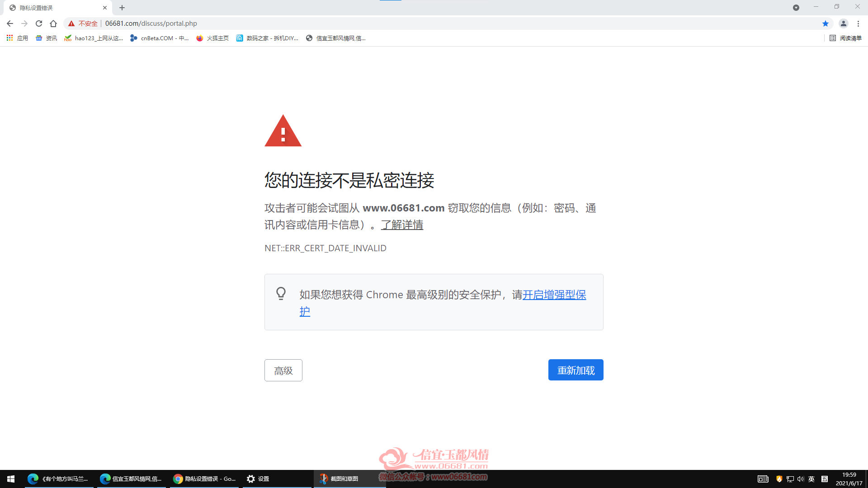Open the 设置 taskbar window
The image size is (868, 488).
pos(277,479)
